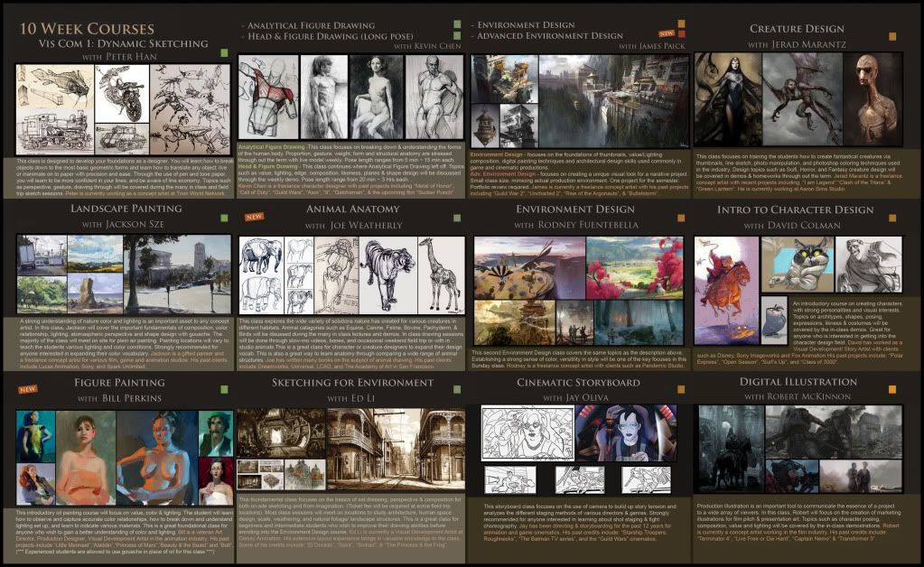This screenshot has width=924, height=567.
Task: Open the bald alien bust creature image
Action: pos(873,99)
